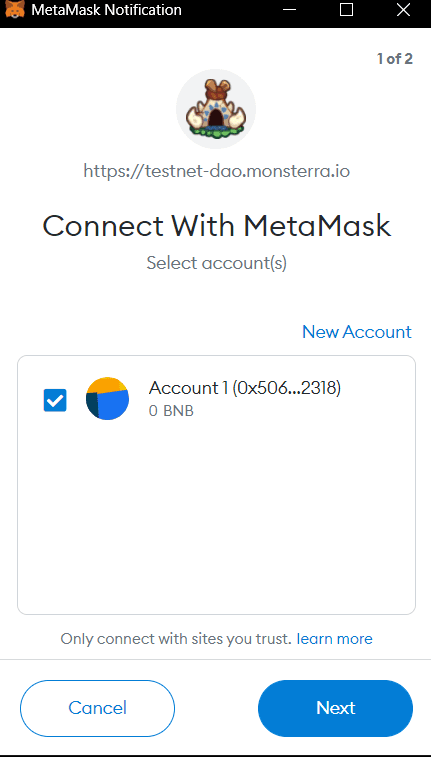
Task: Proceed with the Next button
Action: pos(335,708)
